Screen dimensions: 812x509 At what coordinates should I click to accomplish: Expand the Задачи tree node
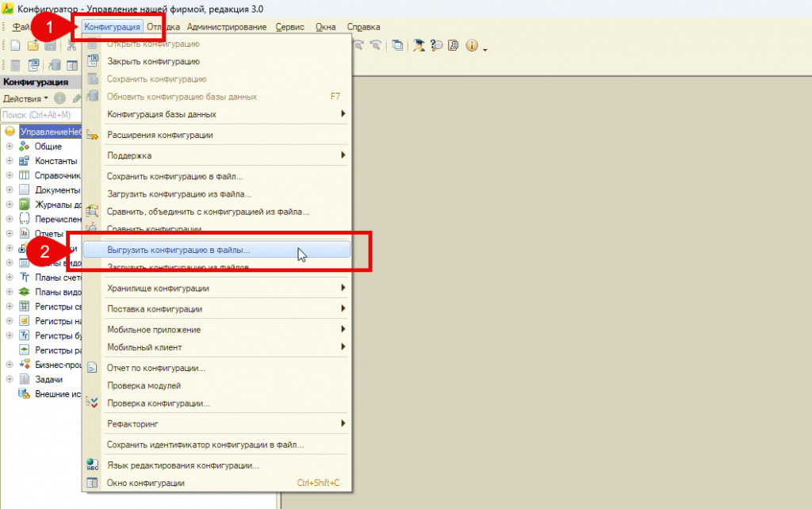[x=10, y=379]
